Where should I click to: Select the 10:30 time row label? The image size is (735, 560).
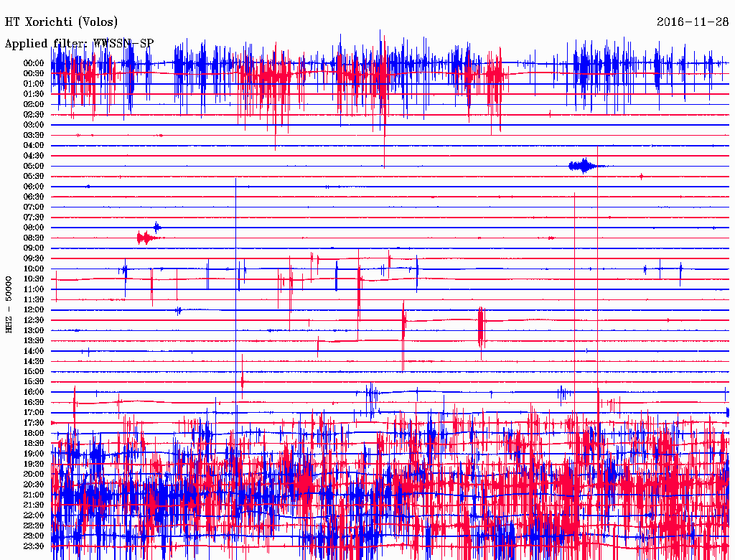[x=34, y=279]
